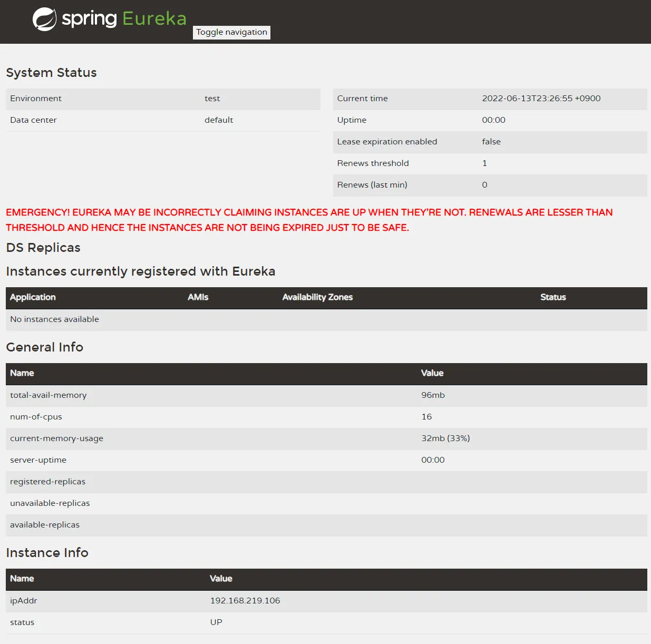
Task: Select the 32mb (33%) usage value
Action: click(x=445, y=438)
